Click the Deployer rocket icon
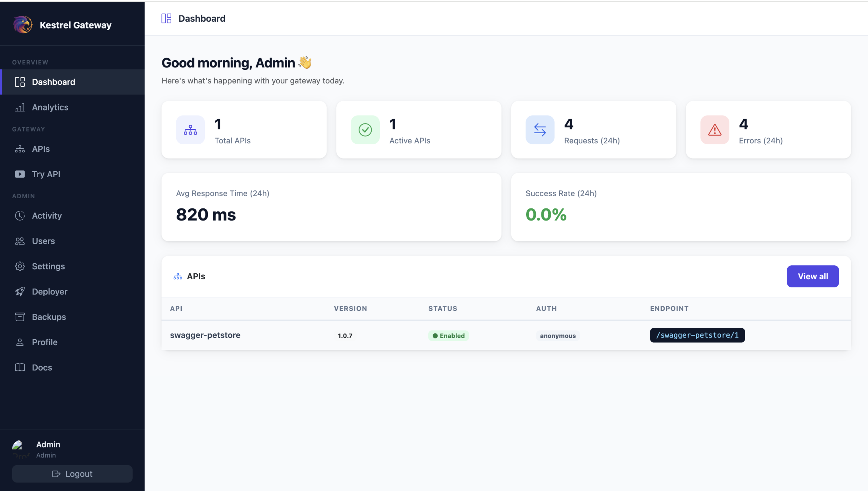 click(x=20, y=292)
